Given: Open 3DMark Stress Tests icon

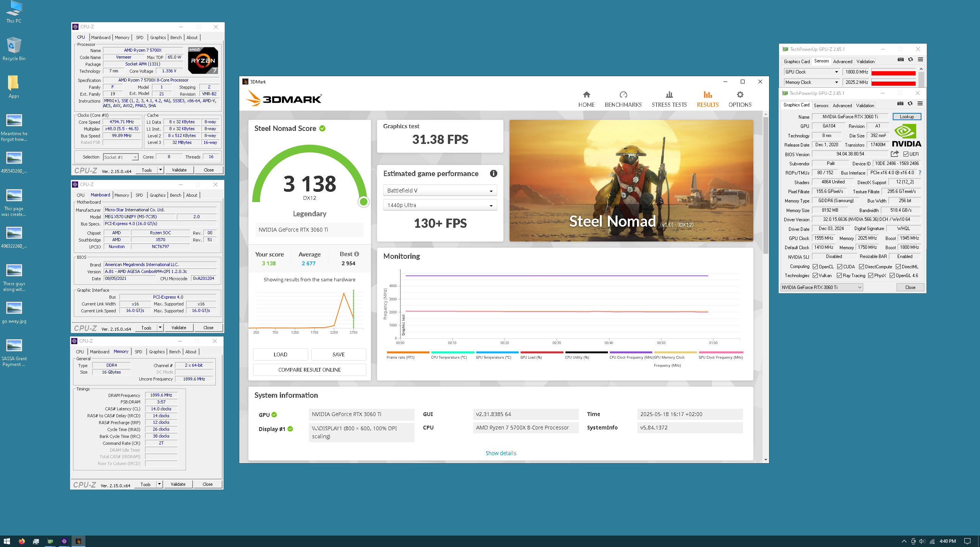Looking at the screenshot, I should [x=669, y=95].
